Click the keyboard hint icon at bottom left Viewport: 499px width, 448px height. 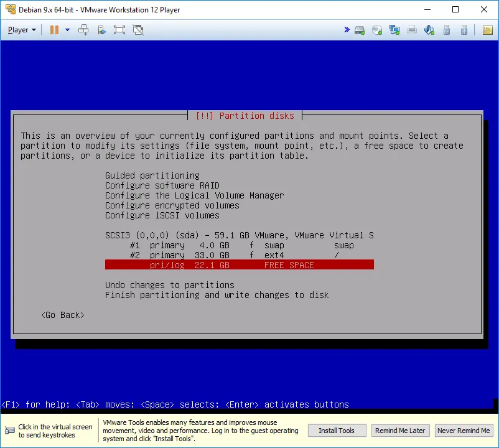pos(10,431)
